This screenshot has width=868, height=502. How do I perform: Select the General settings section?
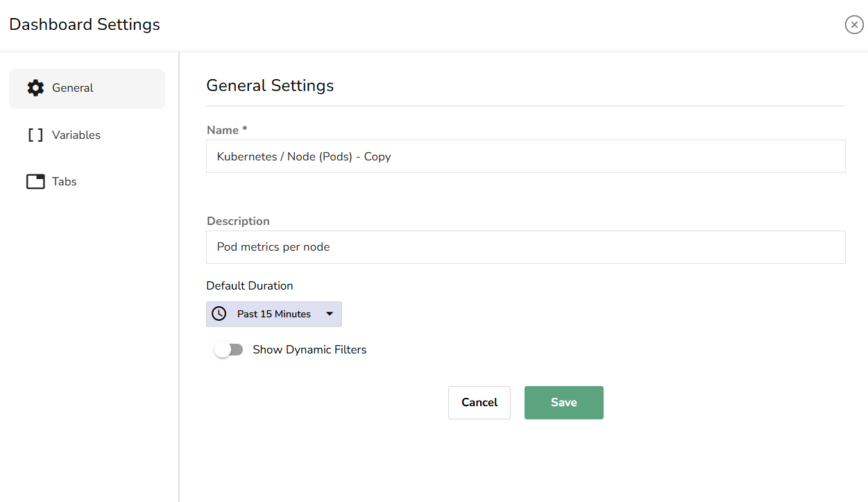(x=71, y=87)
